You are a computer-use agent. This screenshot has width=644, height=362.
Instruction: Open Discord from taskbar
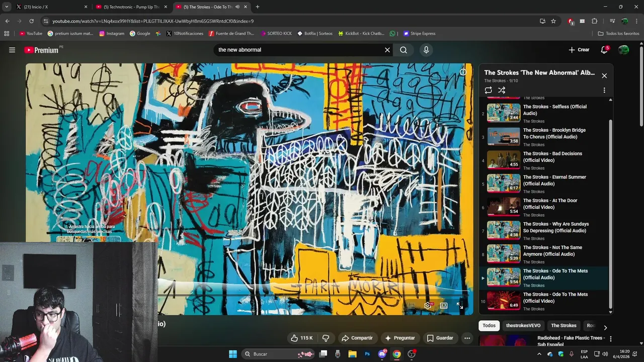pos(382,354)
